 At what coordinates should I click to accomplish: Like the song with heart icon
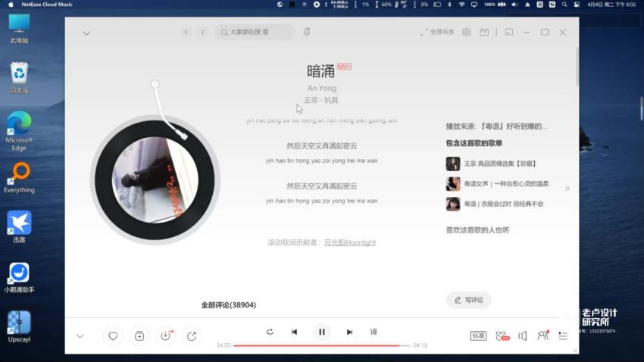coord(113,336)
